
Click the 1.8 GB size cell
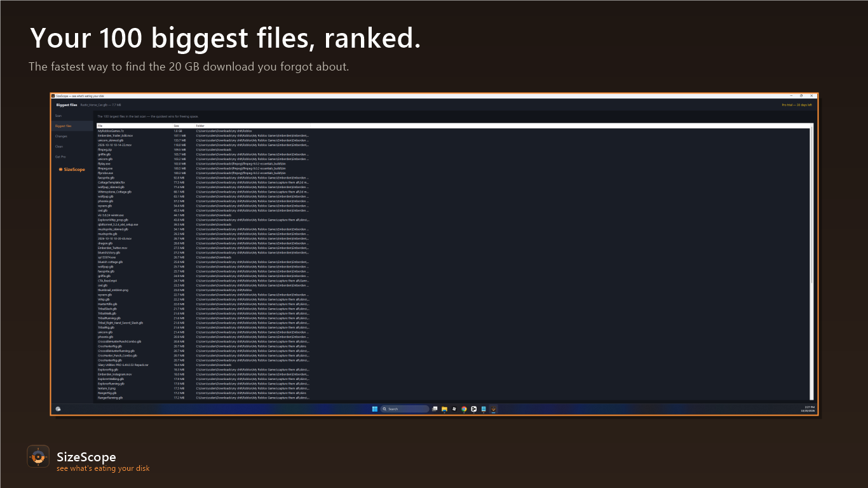coord(178,131)
